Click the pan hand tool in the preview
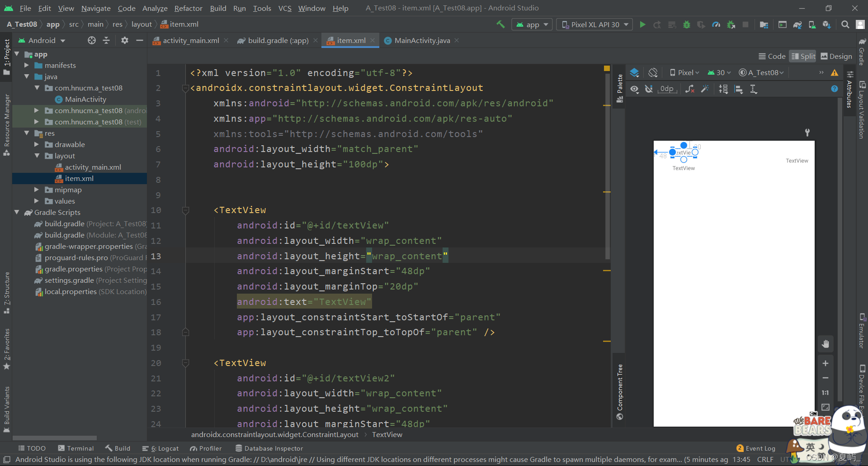This screenshot has width=868, height=466. pos(826,344)
